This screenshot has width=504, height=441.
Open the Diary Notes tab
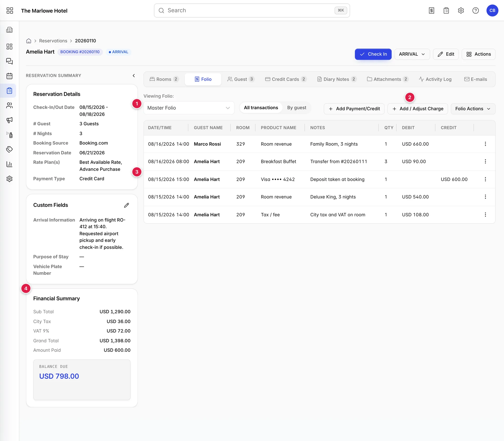337,79
